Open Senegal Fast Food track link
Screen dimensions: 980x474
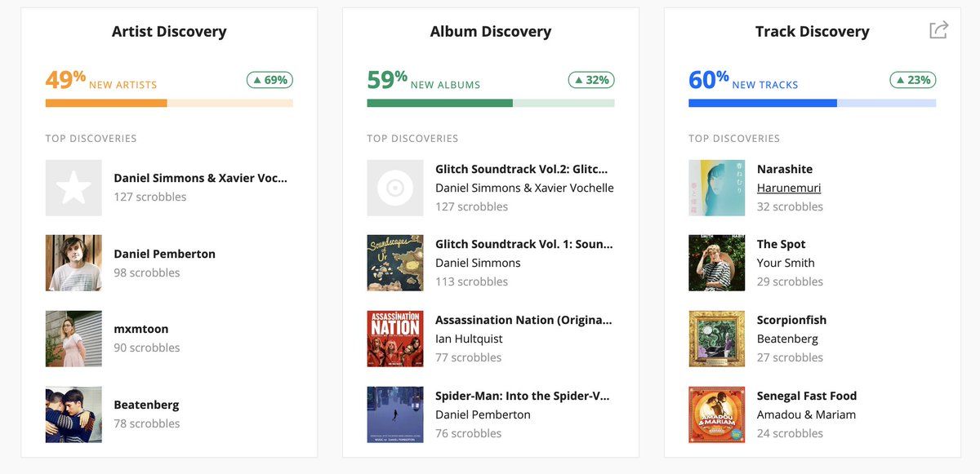pyautogui.click(x=807, y=396)
